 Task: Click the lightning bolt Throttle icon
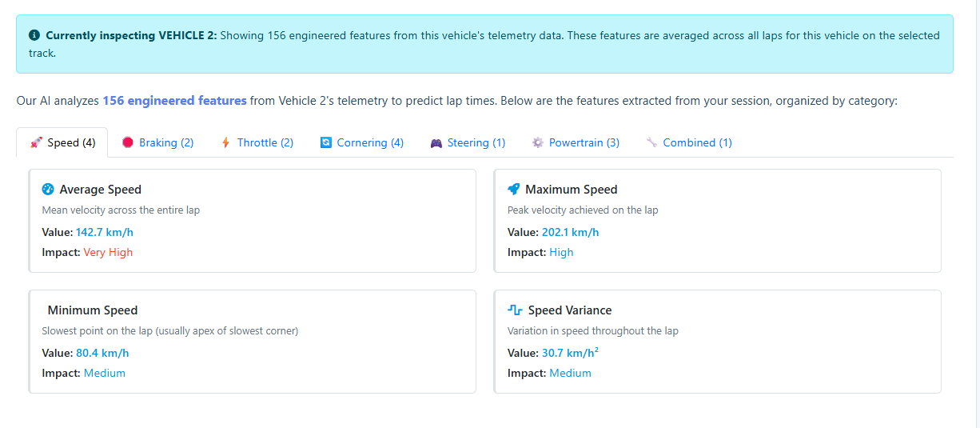click(x=225, y=143)
